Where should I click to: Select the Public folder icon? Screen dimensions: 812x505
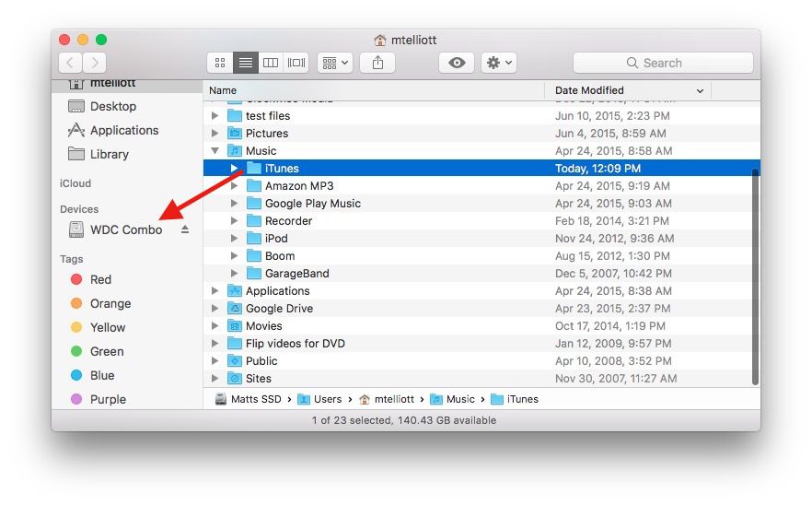tap(235, 361)
